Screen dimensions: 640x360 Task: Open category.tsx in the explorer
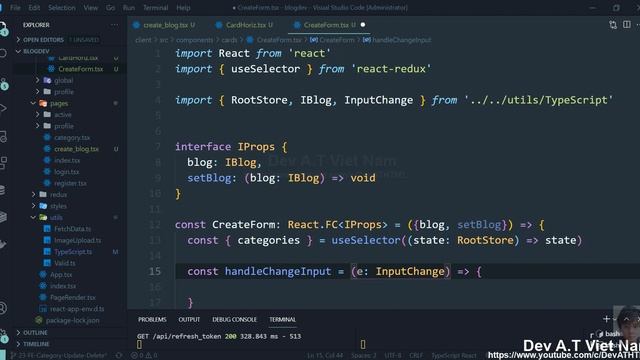coord(72,138)
